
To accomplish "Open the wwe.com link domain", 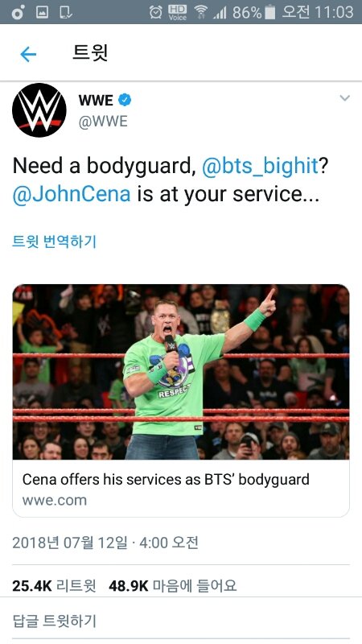I will [x=55, y=500].
